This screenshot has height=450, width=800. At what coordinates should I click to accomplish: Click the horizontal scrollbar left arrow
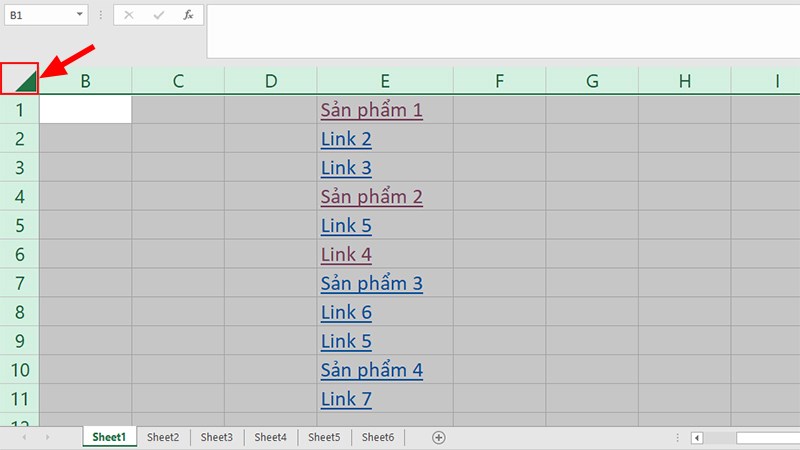tap(698, 438)
